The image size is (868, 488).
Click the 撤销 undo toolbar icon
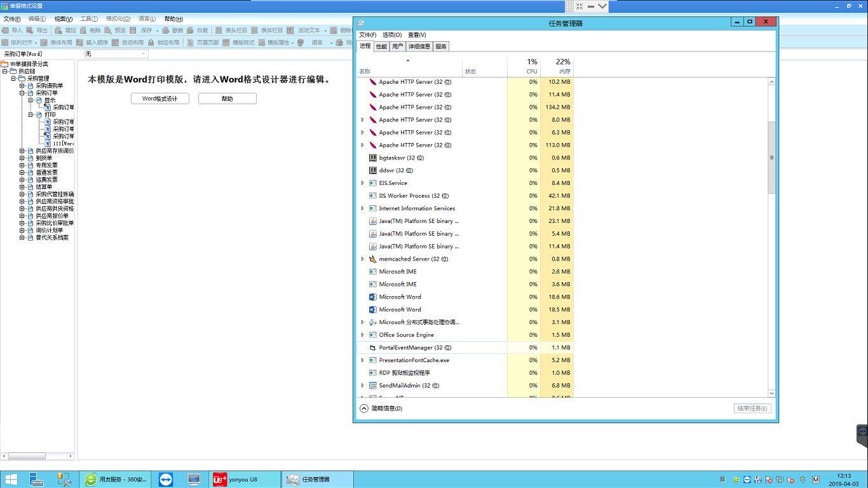165,30
